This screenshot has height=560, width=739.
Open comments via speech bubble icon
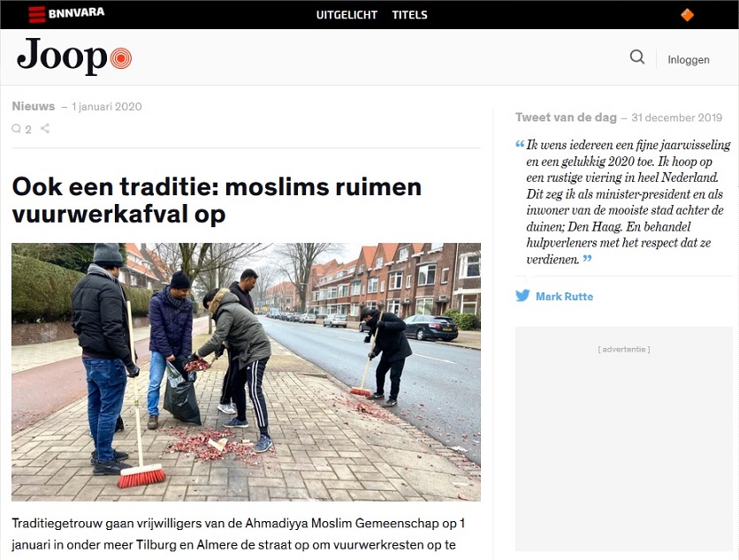(x=17, y=129)
